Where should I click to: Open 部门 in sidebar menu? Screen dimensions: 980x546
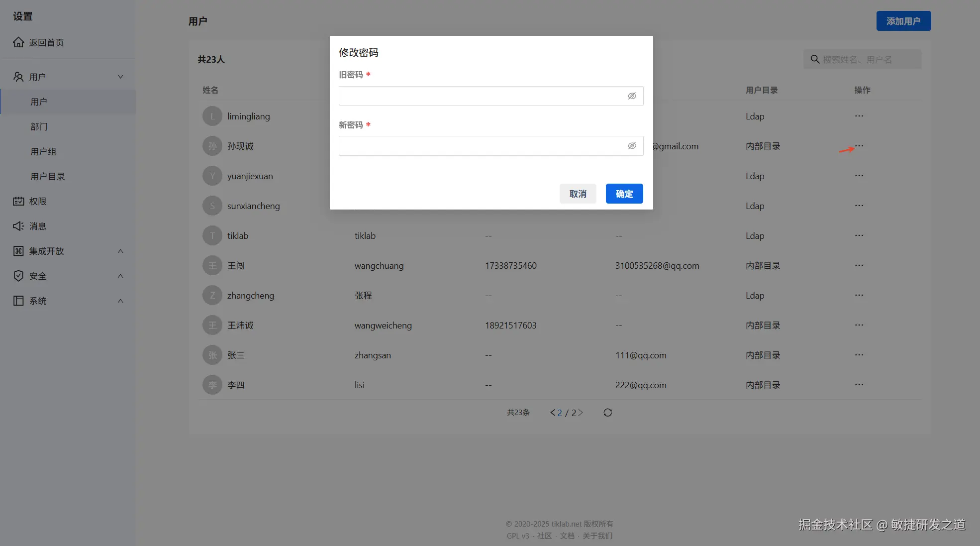coord(39,126)
